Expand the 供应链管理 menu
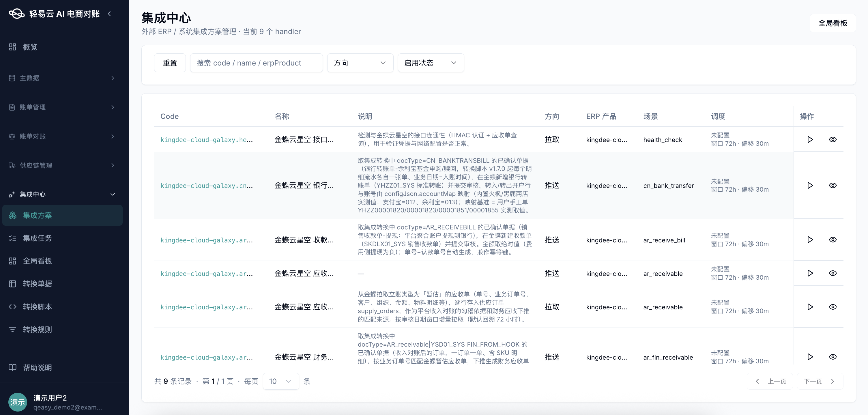868x415 pixels. click(x=62, y=165)
